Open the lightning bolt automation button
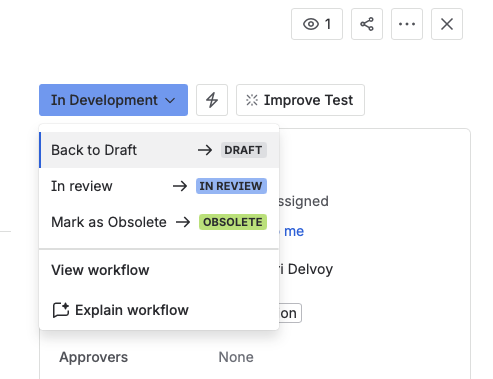This screenshot has width=493, height=379. tap(212, 100)
